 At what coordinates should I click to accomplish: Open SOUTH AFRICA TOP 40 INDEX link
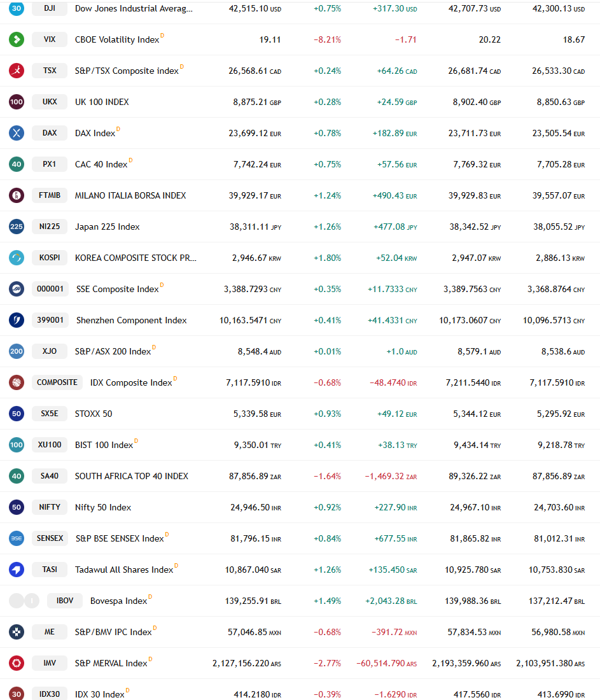[132, 477]
